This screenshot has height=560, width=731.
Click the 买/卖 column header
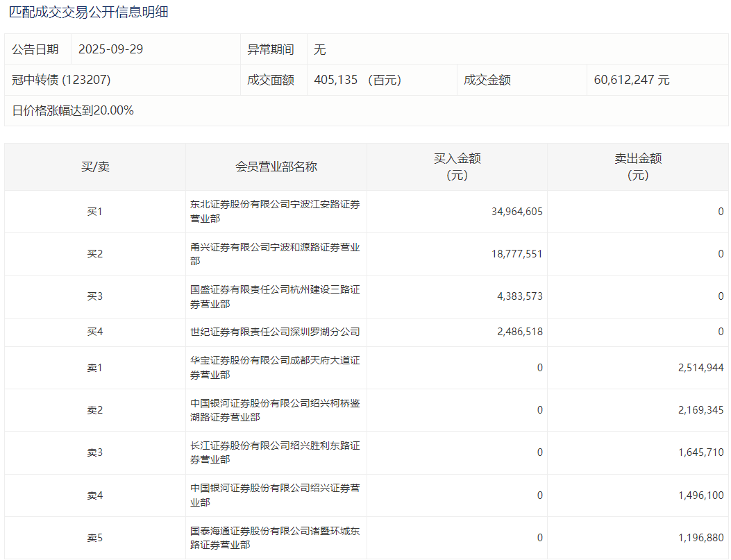95,167
